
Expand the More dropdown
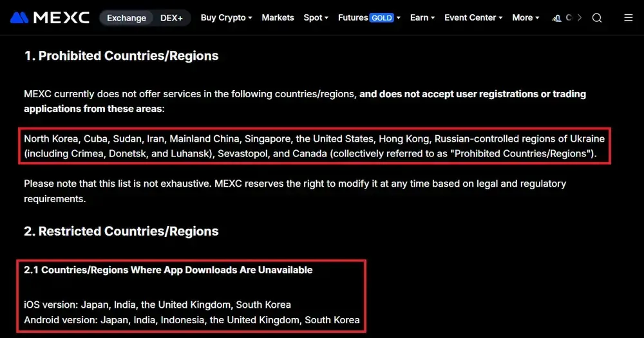click(526, 17)
